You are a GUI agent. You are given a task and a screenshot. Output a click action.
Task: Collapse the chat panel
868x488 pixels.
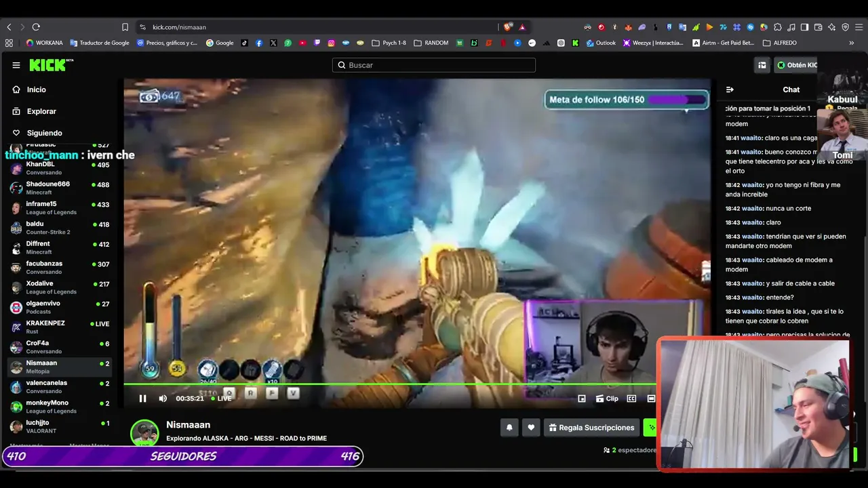tap(730, 89)
